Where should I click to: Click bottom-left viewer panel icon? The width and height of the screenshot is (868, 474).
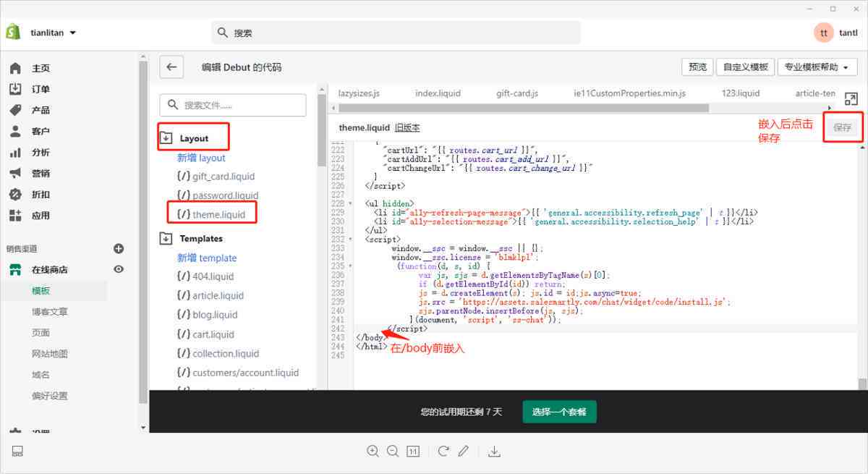pyautogui.click(x=18, y=451)
